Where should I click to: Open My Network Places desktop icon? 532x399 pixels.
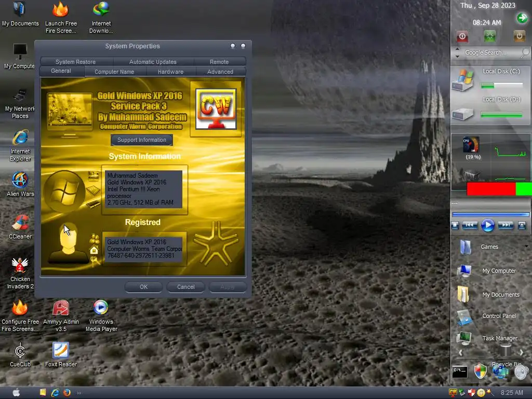tap(20, 103)
